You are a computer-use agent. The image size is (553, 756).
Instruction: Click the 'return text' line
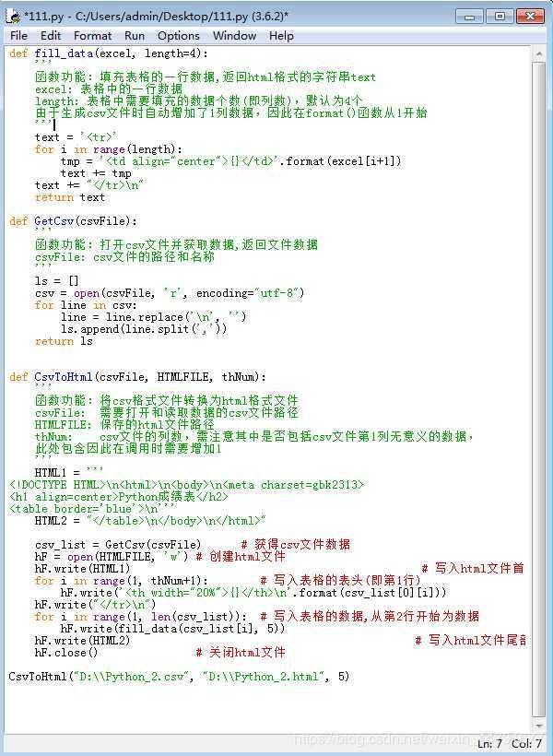(70, 197)
